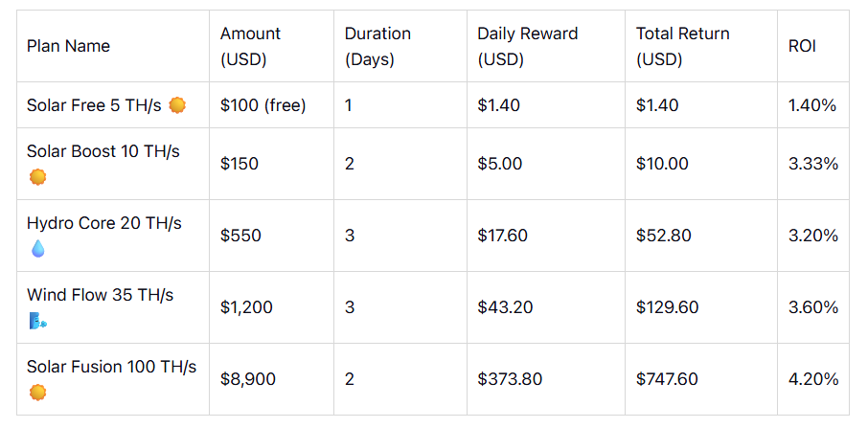868x428 pixels.
Task: Click the $8,900 amount cell
Action: [x=247, y=379]
